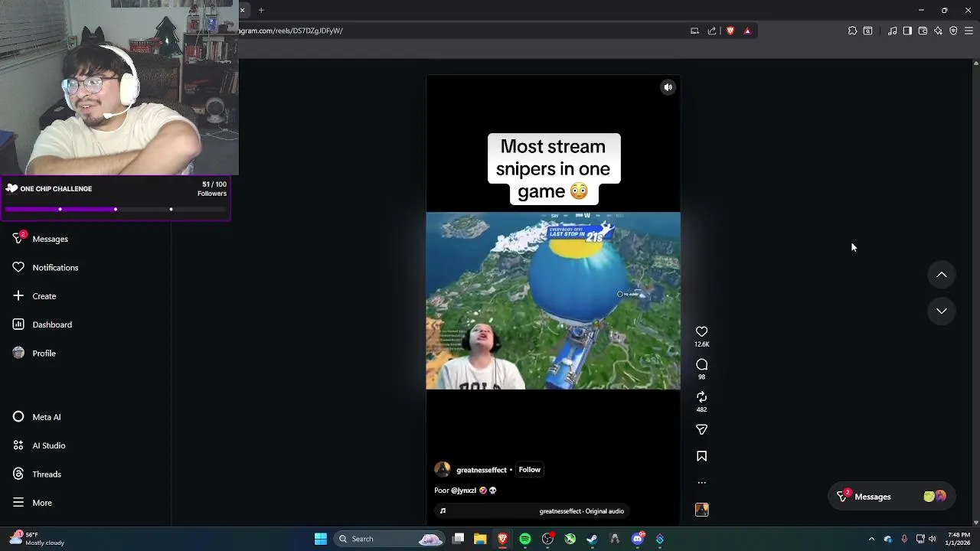Open Leo AI sparkle icon
This screenshot has height=551, width=980.
coord(938,31)
